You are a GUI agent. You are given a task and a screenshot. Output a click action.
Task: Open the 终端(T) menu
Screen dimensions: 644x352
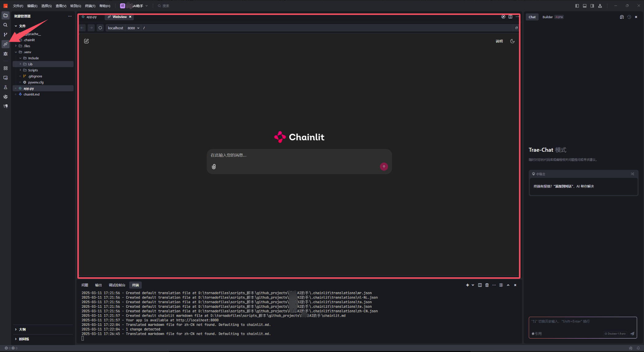click(90, 6)
